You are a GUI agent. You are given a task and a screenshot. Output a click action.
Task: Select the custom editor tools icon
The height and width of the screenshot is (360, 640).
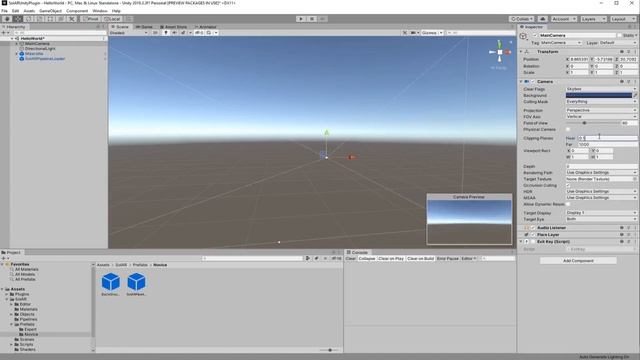(x=72, y=19)
